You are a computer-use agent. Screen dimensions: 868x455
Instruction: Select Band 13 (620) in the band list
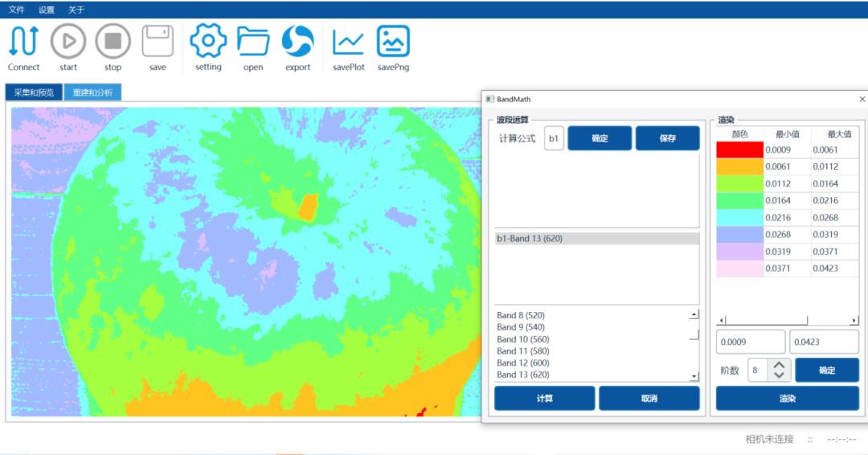pyautogui.click(x=522, y=375)
